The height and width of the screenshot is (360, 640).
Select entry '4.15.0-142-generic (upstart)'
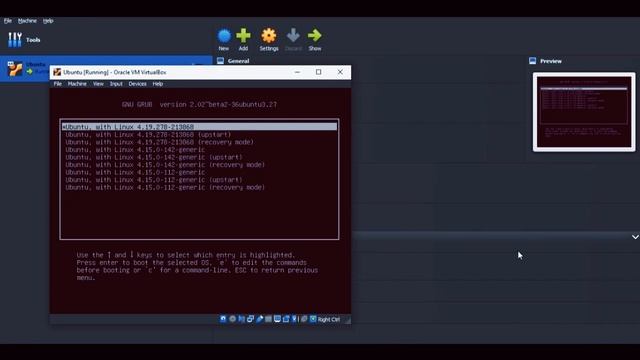tap(154, 157)
